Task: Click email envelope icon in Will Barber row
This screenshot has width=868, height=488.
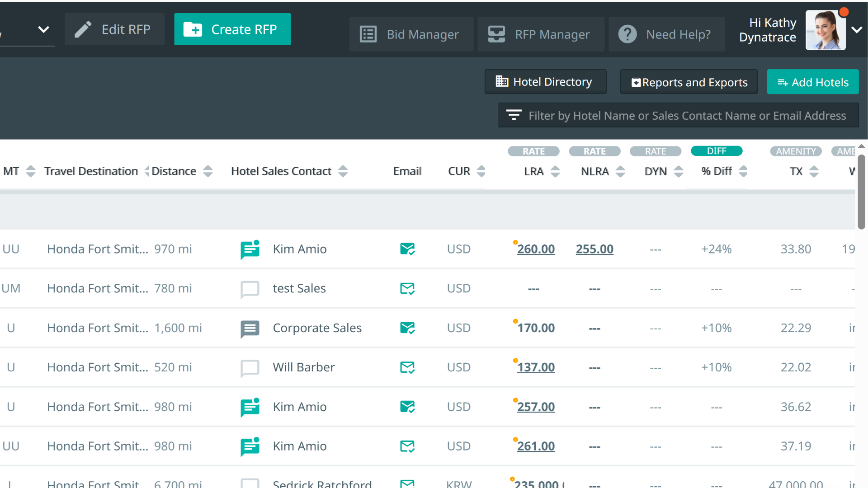Action: point(407,367)
